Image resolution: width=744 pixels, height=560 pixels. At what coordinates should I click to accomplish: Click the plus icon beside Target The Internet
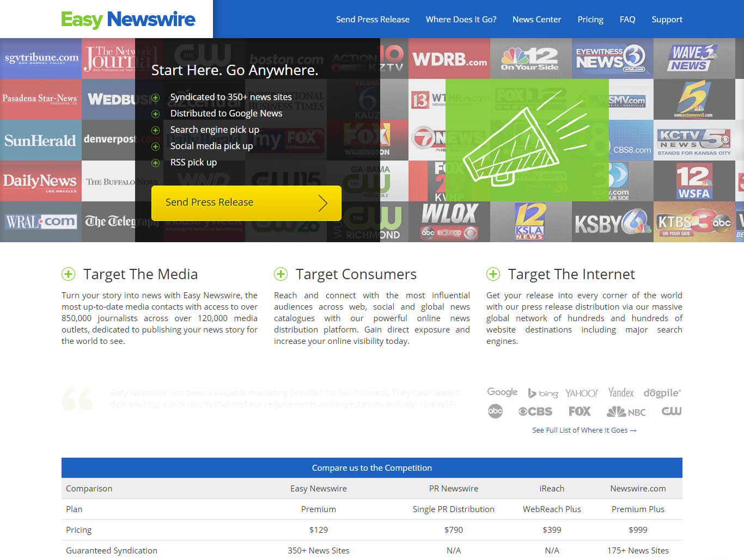coord(493,274)
